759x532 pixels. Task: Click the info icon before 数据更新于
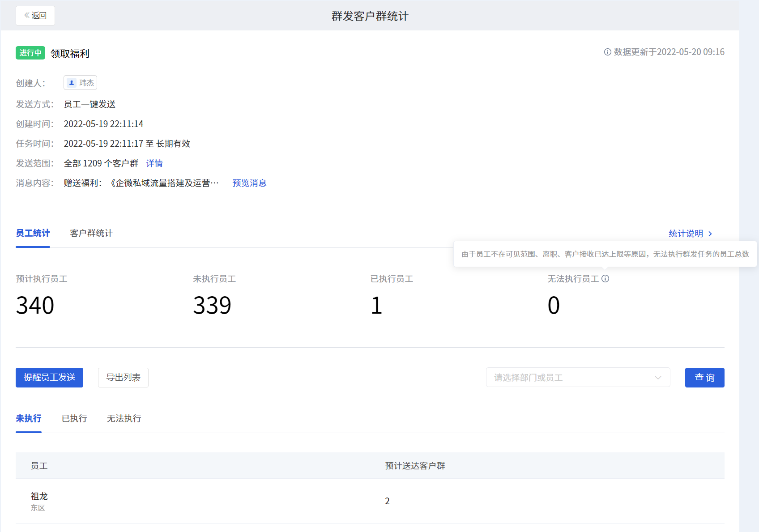coord(607,52)
